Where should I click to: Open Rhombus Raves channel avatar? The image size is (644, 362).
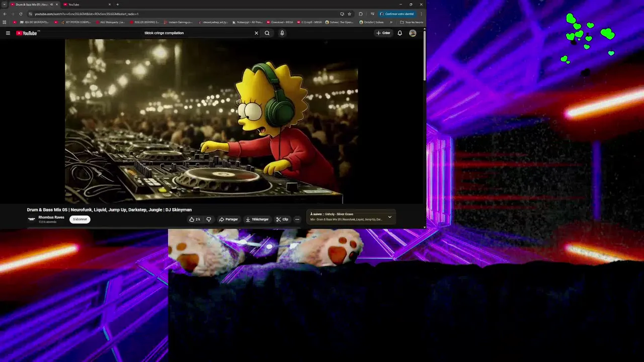tap(31, 219)
